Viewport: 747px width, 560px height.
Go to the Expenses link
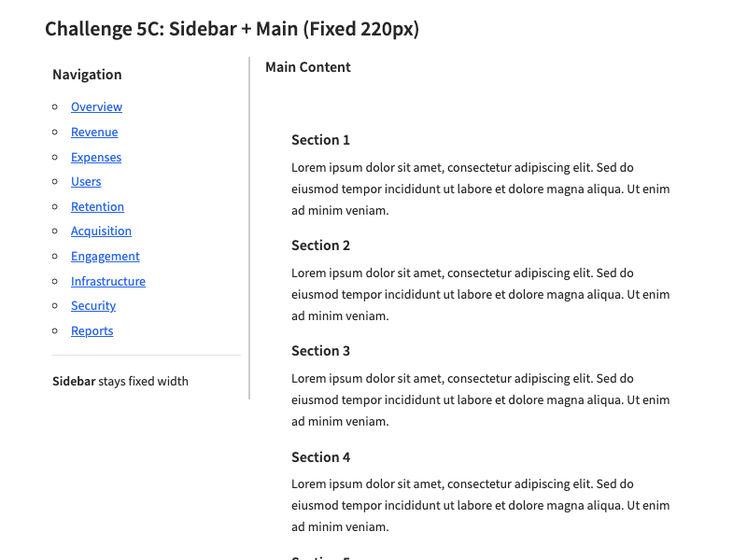96,157
